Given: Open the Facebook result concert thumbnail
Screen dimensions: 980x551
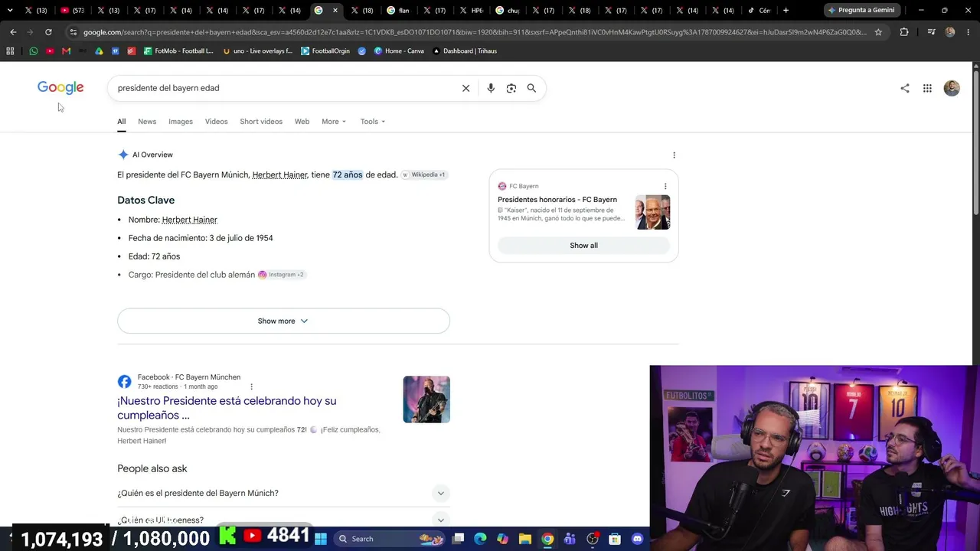Looking at the screenshot, I should click(x=426, y=399).
